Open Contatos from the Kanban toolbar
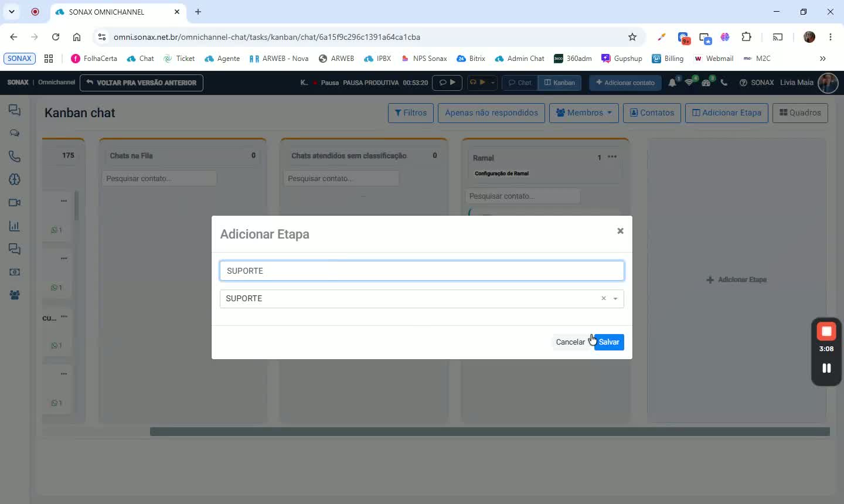This screenshot has height=504, width=844. click(x=652, y=113)
